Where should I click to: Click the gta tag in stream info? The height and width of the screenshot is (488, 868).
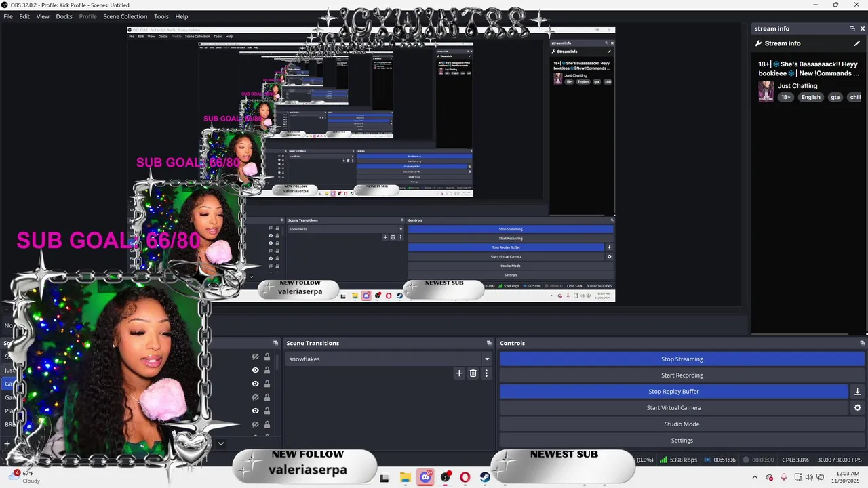[x=835, y=97]
